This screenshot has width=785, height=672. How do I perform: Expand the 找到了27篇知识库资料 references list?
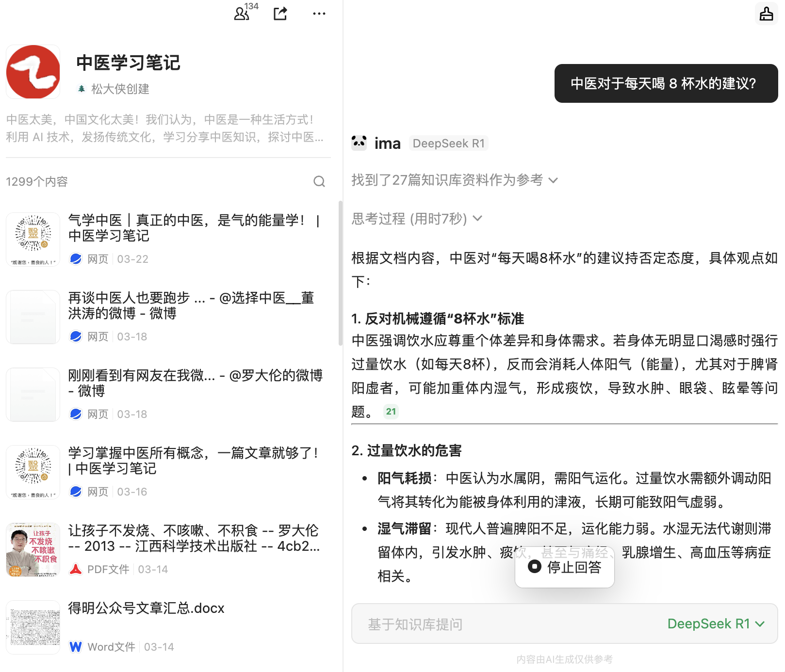pos(455,180)
